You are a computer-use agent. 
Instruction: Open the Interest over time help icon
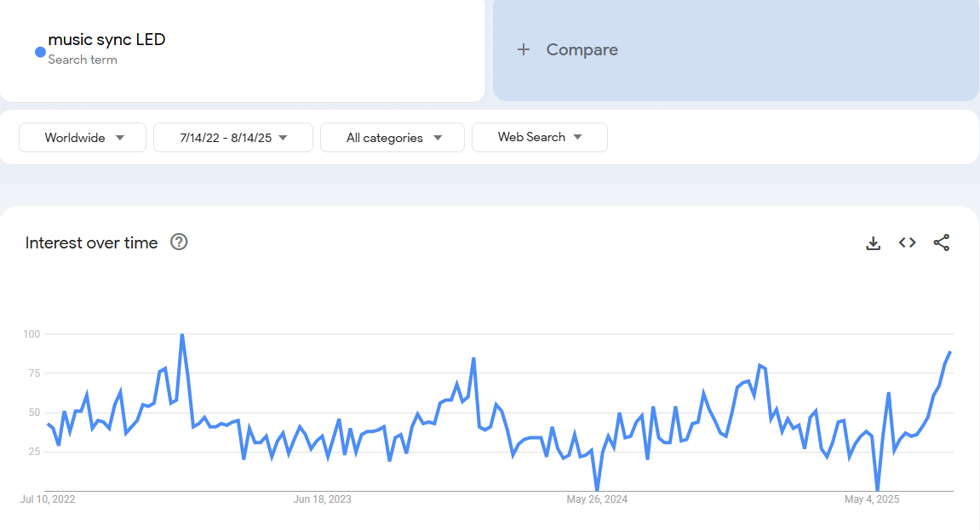coord(179,242)
